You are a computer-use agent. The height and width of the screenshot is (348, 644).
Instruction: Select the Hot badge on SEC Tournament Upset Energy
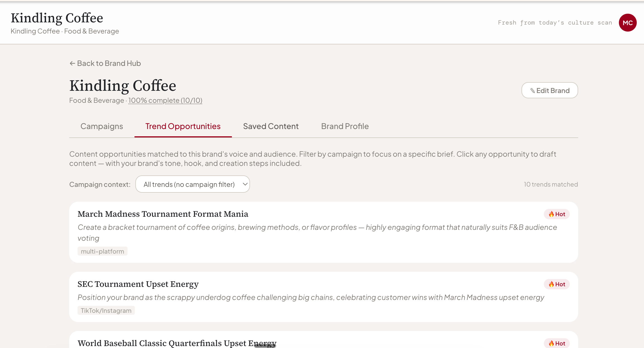556,284
